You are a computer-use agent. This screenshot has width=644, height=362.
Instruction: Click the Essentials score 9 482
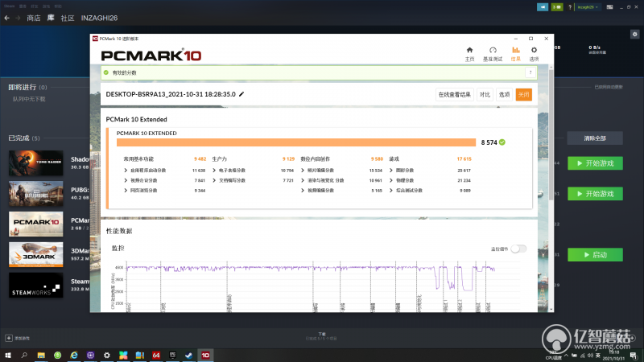(x=200, y=158)
